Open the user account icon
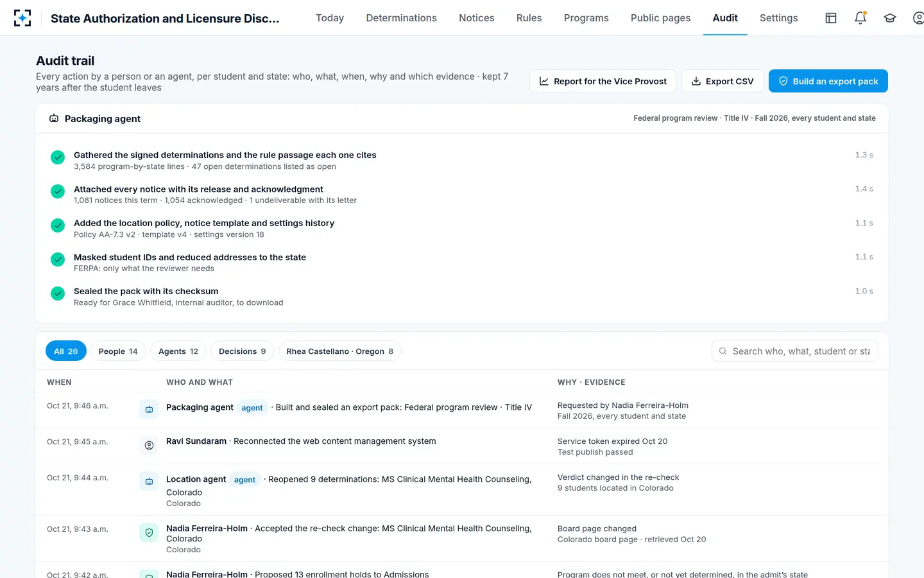Viewport: 924px width, 578px height. (x=919, y=18)
